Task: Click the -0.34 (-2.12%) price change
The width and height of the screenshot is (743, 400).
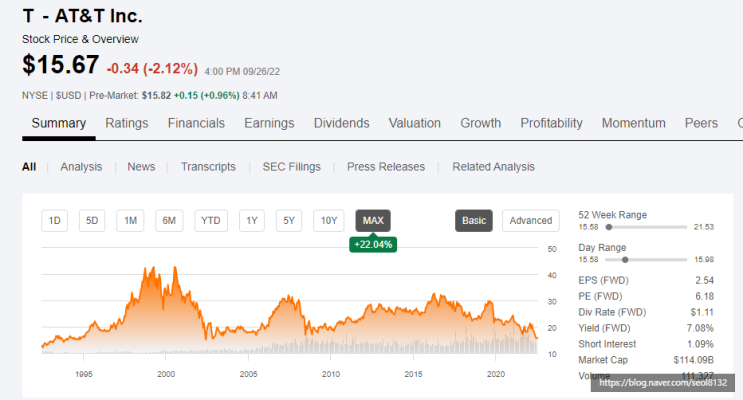Action: tap(152, 69)
